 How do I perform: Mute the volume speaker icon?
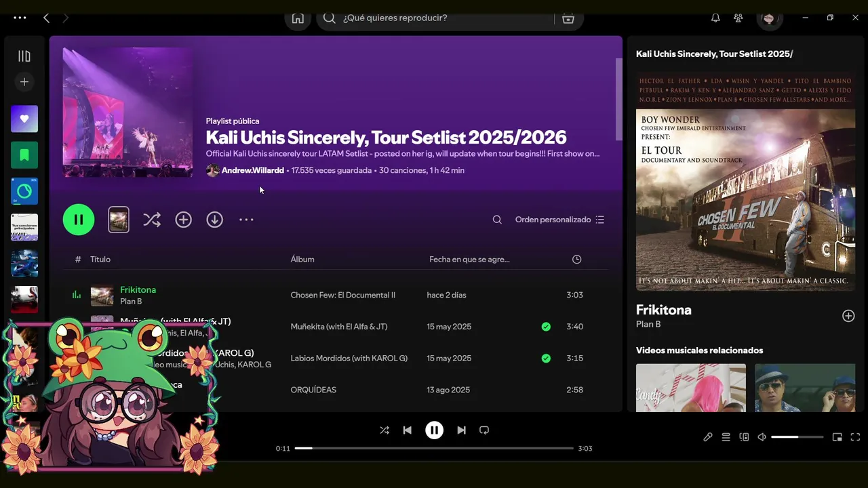[x=762, y=437]
